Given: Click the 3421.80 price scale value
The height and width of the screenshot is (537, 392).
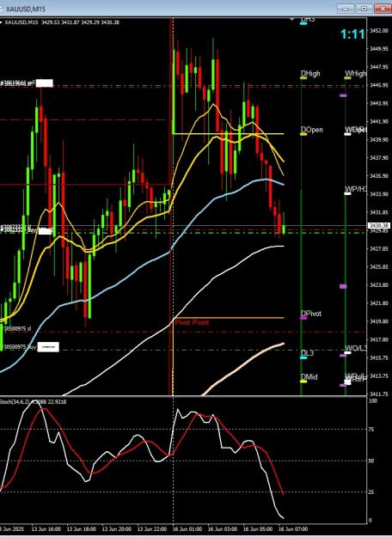Looking at the screenshot, I should 379,303.
